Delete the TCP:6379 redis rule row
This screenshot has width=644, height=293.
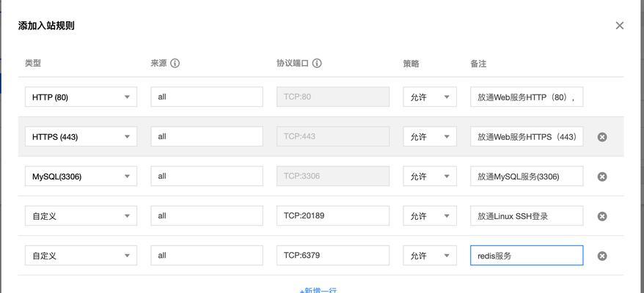pyautogui.click(x=602, y=256)
